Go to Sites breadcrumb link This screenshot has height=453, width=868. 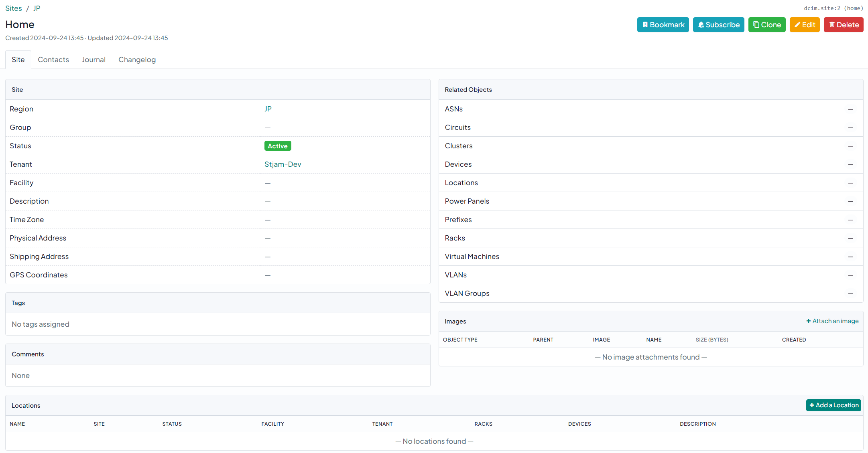[14, 8]
